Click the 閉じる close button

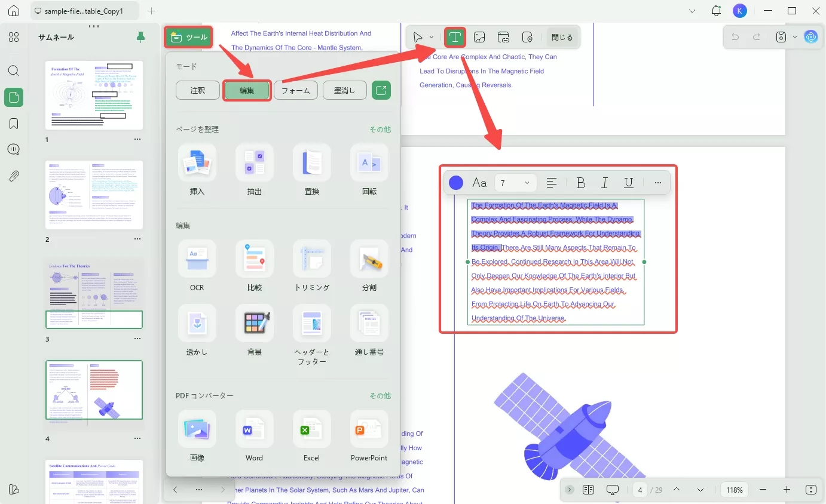click(562, 37)
